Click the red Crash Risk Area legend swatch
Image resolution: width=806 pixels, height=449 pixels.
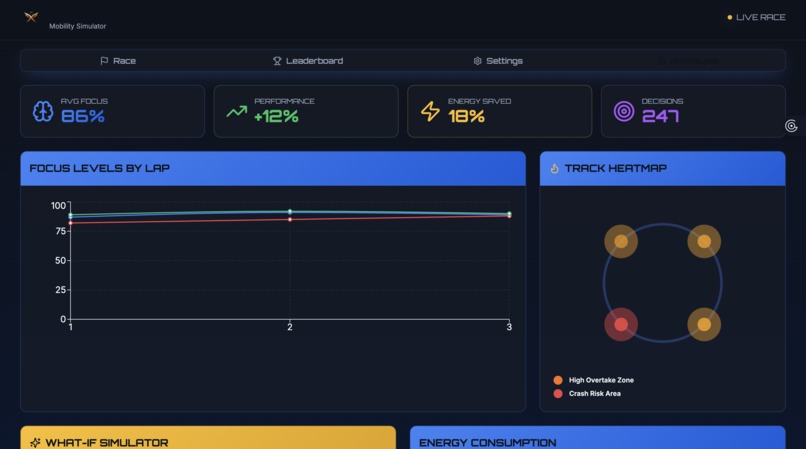558,393
